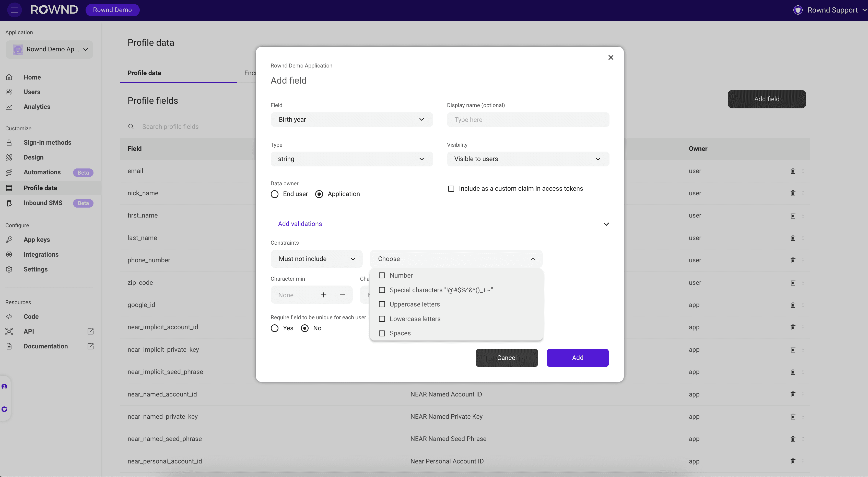Open the hamburger menu icon
Viewport: 868px width, 477px height.
click(x=14, y=10)
